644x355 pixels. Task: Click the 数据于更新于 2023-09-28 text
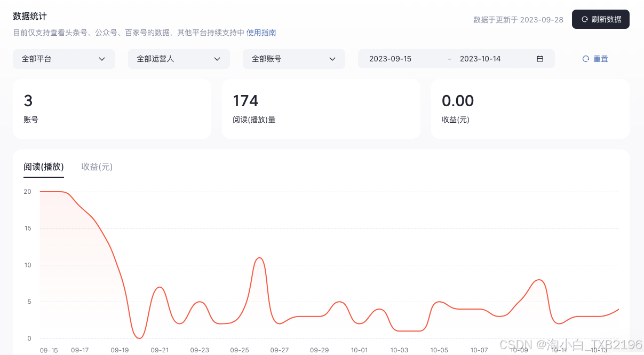pos(518,20)
